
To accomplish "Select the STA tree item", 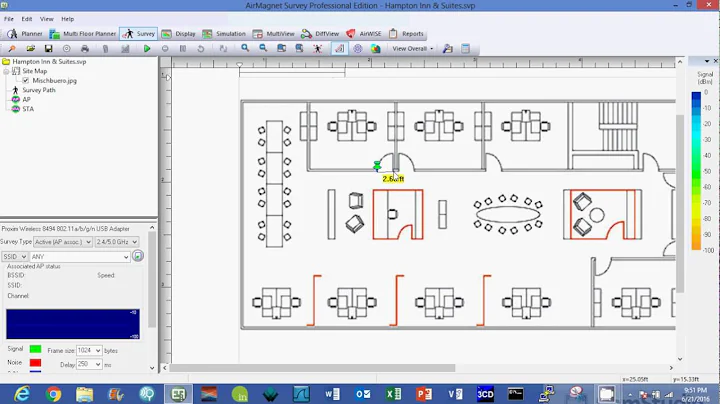I will click(x=28, y=109).
